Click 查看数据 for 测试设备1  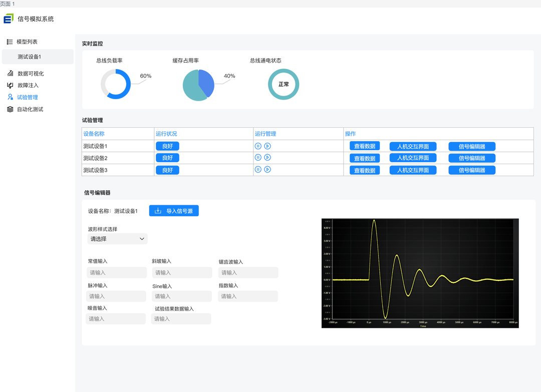pos(365,146)
